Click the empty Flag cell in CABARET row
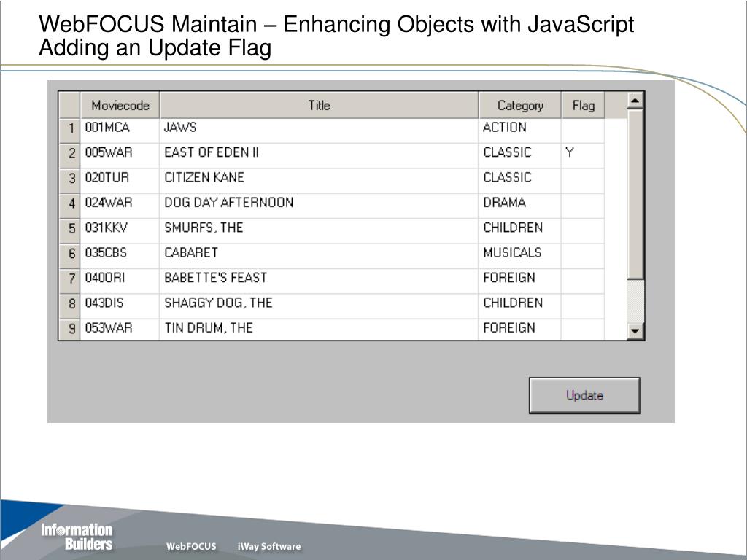Viewport: 747px width, 560px height. click(x=583, y=256)
